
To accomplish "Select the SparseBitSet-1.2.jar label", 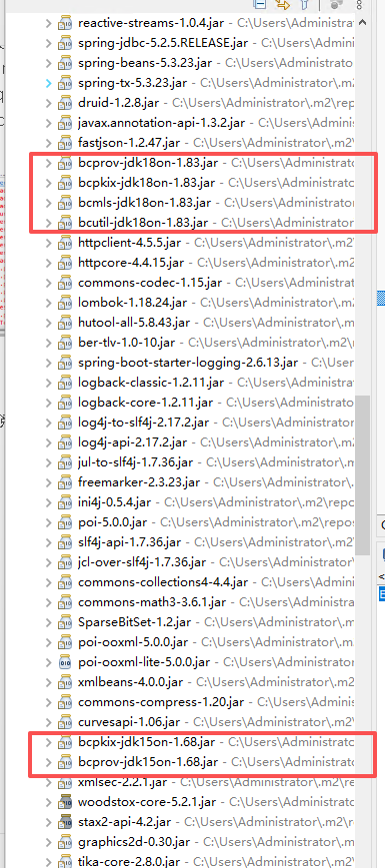I will 135,622.
